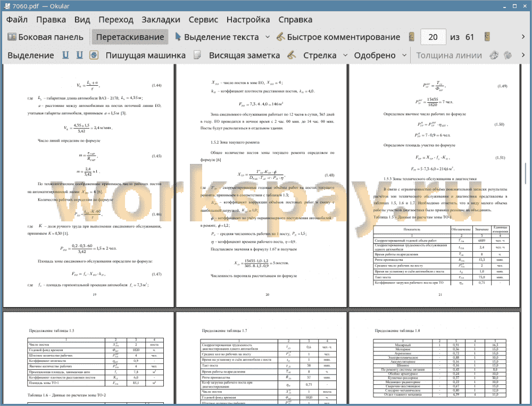Select the Стрелка arrow annotation tool

click(320, 55)
